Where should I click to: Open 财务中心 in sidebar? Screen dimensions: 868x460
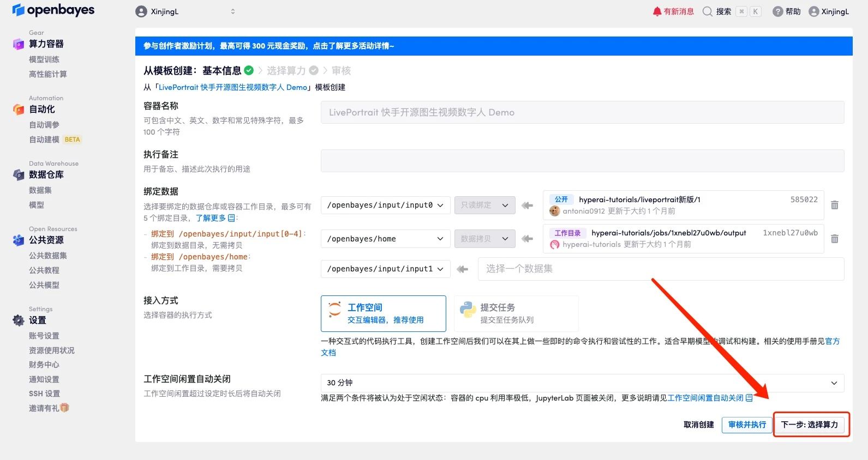point(44,365)
